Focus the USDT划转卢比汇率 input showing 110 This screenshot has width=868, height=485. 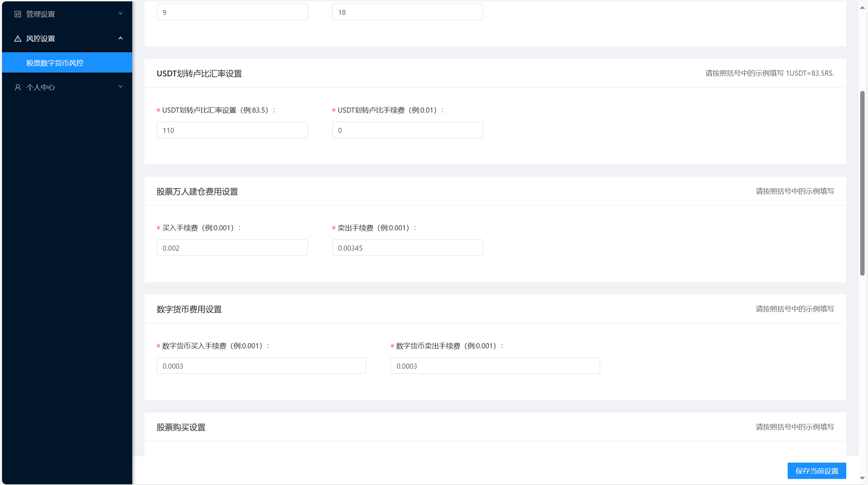point(232,130)
